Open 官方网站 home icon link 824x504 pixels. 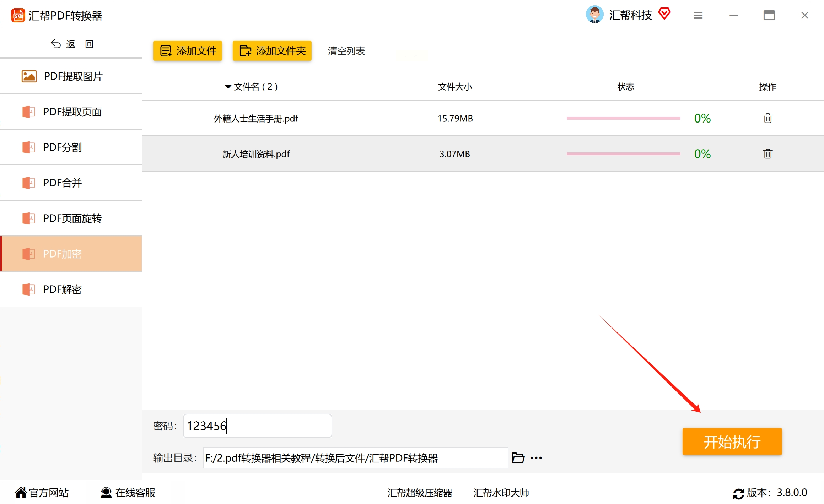tap(21, 493)
